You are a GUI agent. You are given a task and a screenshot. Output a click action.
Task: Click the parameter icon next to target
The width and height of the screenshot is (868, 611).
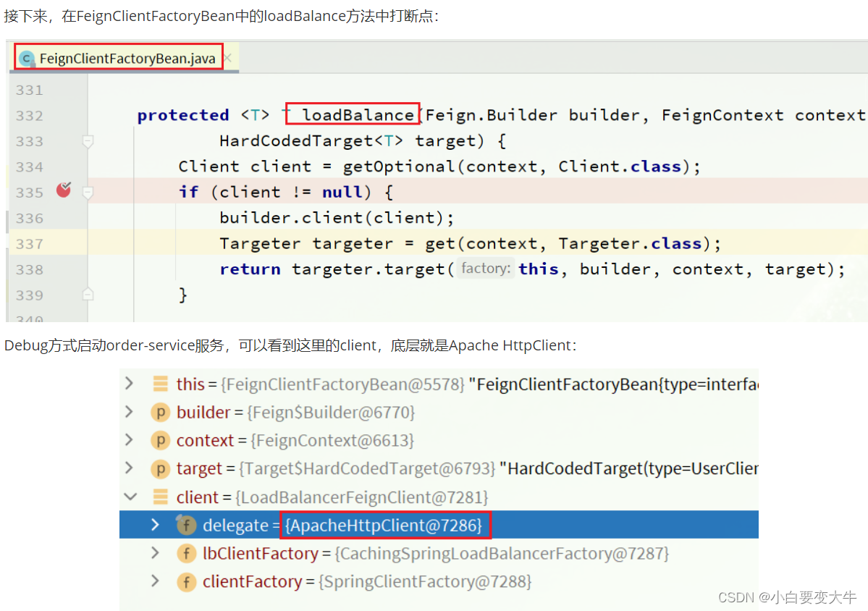(x=161, y=469)
